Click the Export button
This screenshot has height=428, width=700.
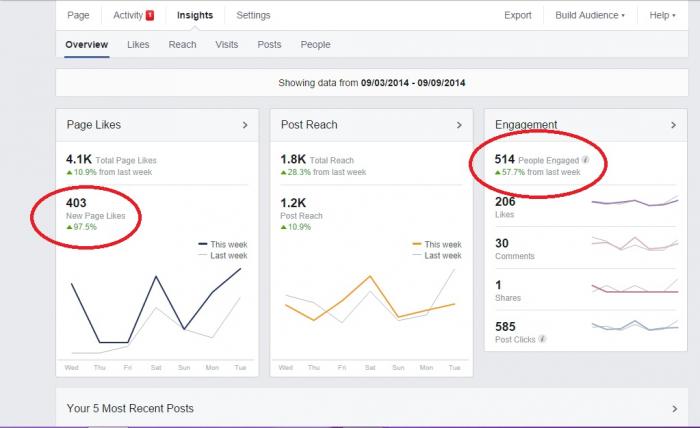tap(518, 15)
